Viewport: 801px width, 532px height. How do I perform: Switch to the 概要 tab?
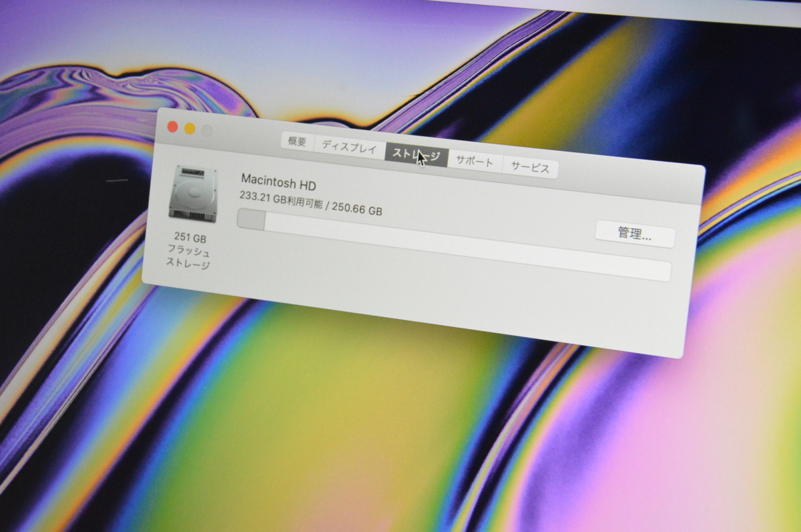tap(299, 141)
